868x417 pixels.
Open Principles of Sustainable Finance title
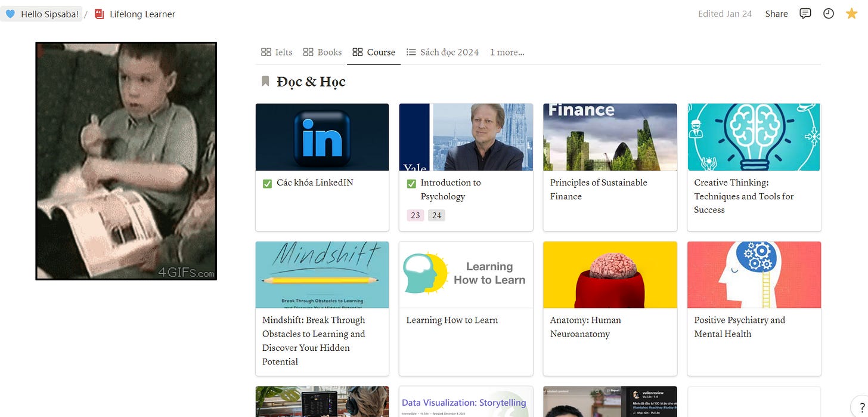(599, 190)
